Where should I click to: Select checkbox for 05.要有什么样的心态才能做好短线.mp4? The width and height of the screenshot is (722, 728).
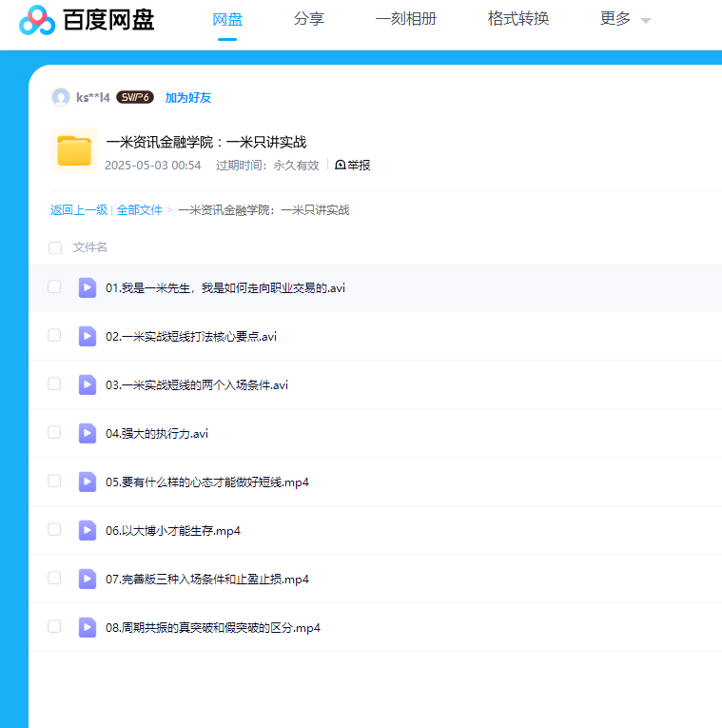point(54,481)
